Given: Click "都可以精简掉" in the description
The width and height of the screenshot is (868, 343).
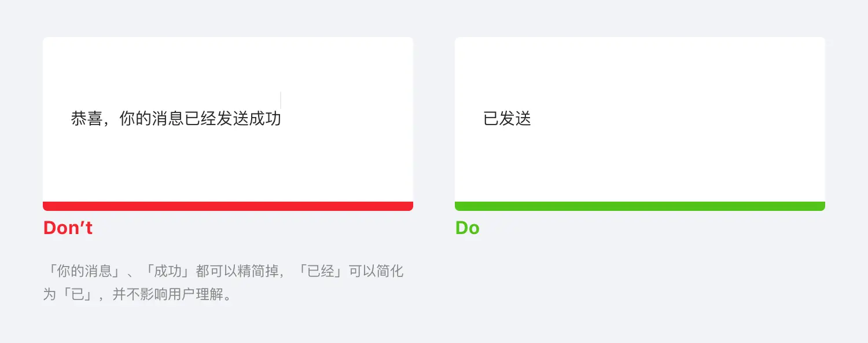Looking at the screenshot, I should coord(237,271).
